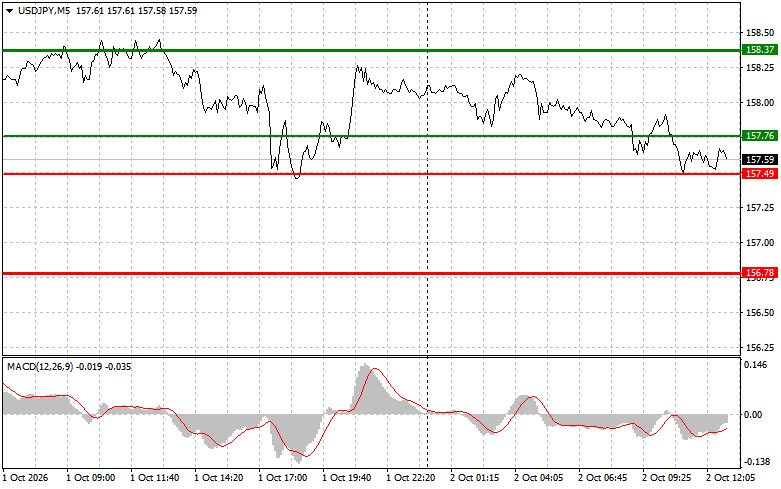Screen dimensions: 781x489
Task: Select the 158.25 price scale value
Action: tap(760, 68)
